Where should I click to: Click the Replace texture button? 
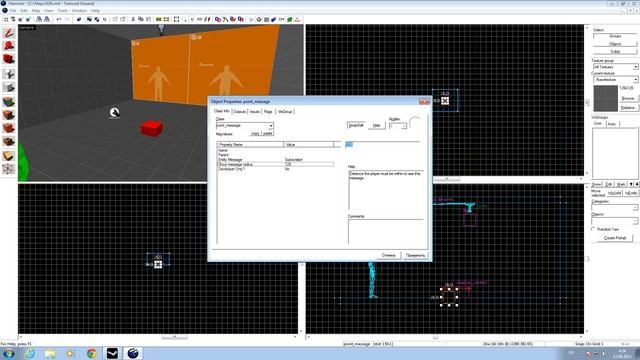pos(628,107)
